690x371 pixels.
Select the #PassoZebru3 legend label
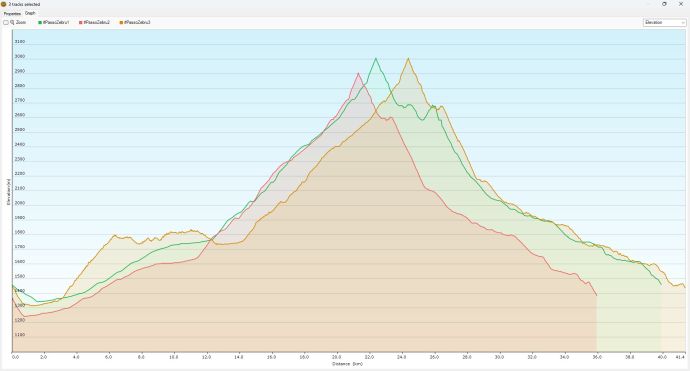tap(137, 22)
